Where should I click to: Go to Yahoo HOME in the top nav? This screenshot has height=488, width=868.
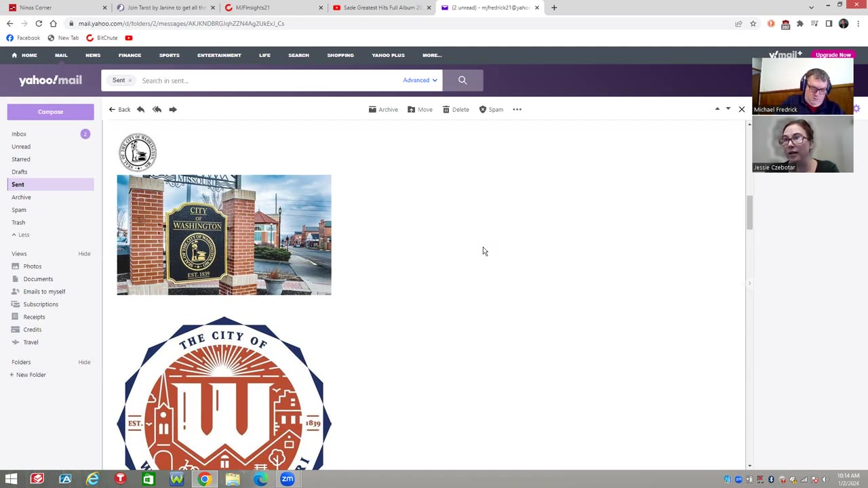24,55
